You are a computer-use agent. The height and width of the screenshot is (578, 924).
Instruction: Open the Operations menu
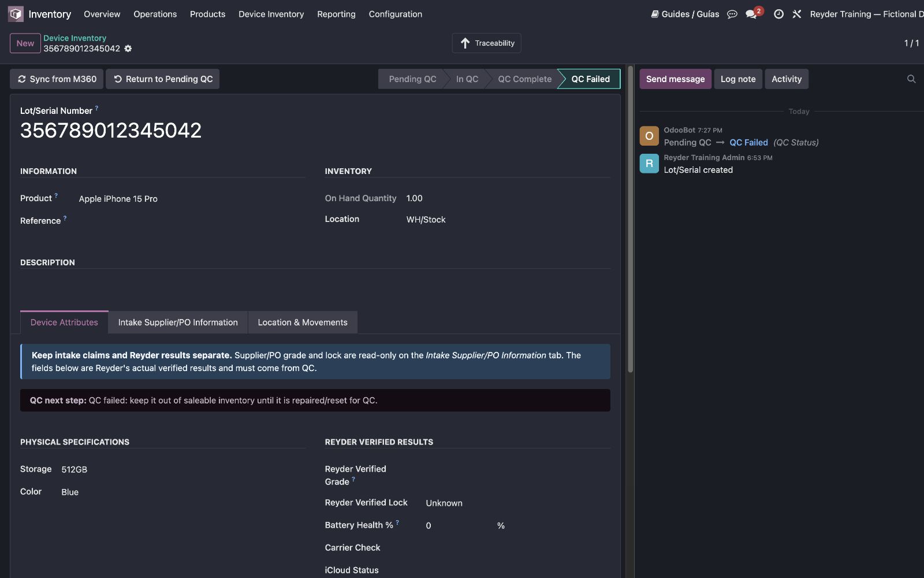point(155,14)
